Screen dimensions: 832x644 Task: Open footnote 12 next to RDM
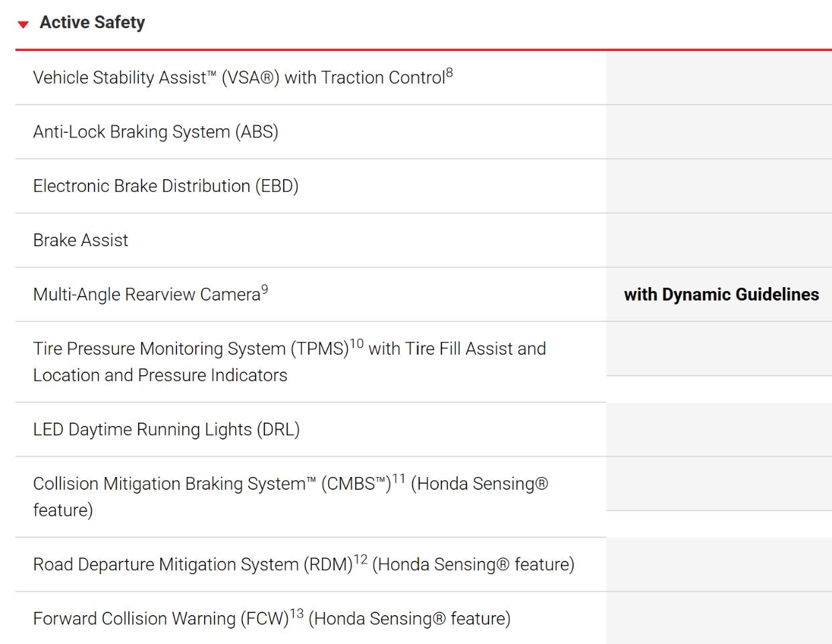point(361,560)
